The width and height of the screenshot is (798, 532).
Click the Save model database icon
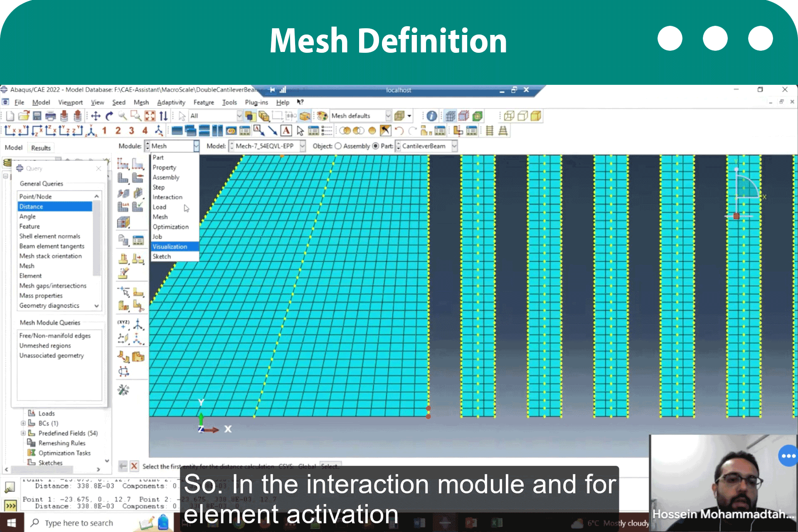(x=37, y=116)
